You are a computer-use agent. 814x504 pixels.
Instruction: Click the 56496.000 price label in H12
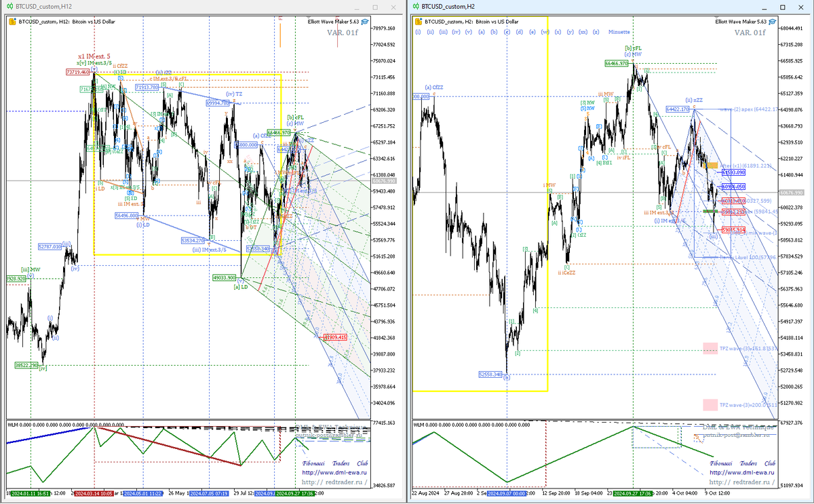127,215
